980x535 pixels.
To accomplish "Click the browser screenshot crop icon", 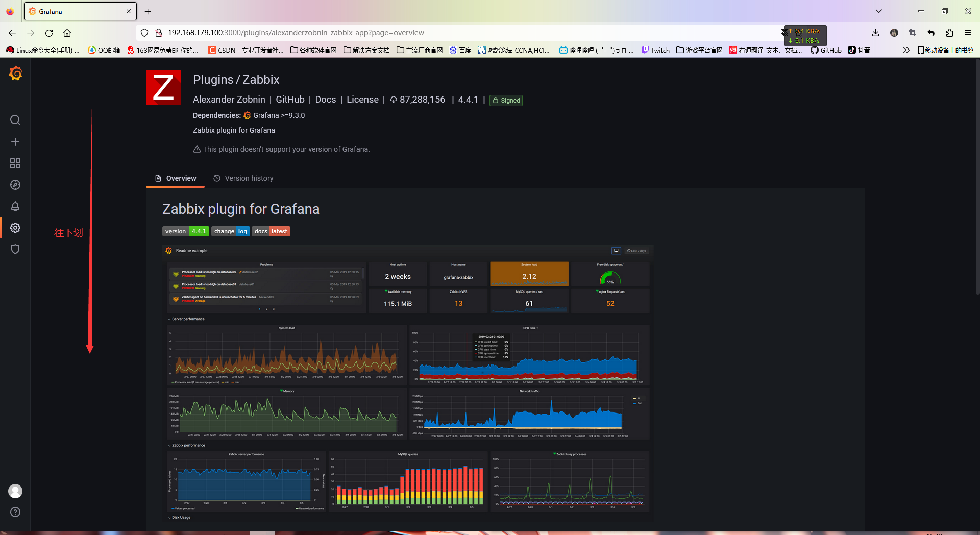I will click(x=912, y=33).
